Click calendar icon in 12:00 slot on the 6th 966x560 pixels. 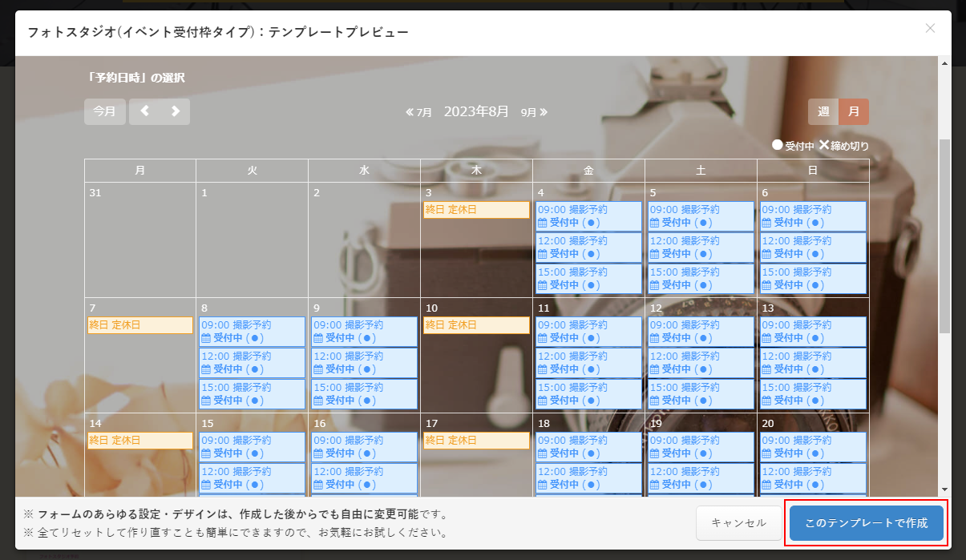(x=766, y=254)
